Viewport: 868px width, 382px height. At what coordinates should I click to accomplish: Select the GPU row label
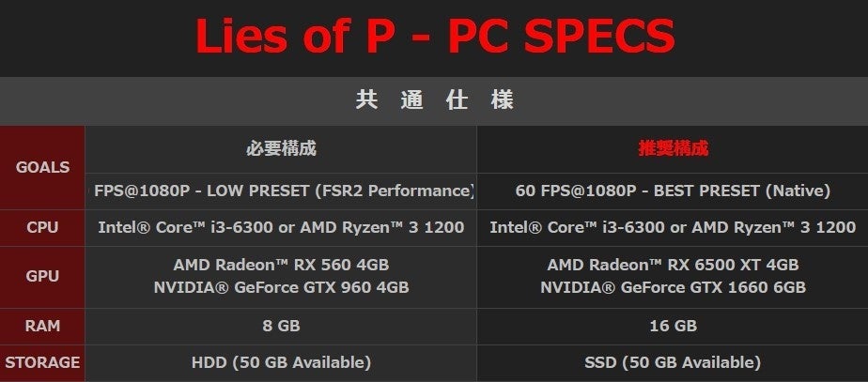pyautogui.click(x=42, y=276)
